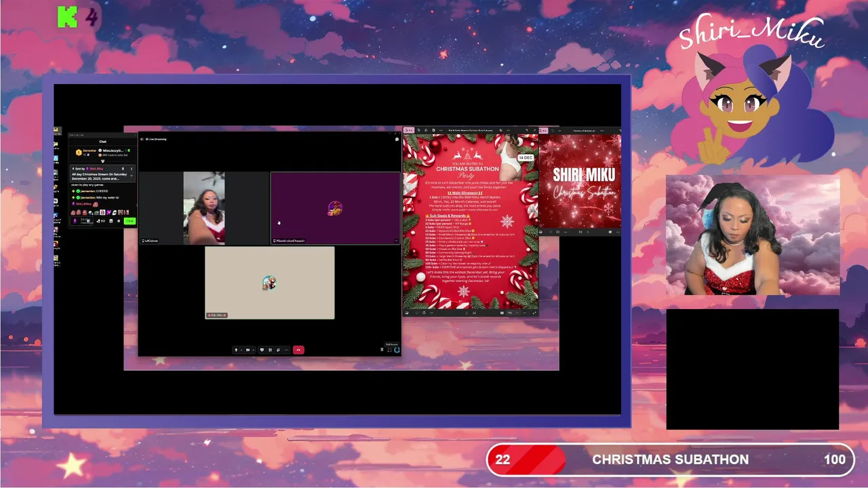The width and height of the screenshot is (868, 488).
Task: Open three-dot menu in Shiri Miku photo window
Action: coord(559,130)
